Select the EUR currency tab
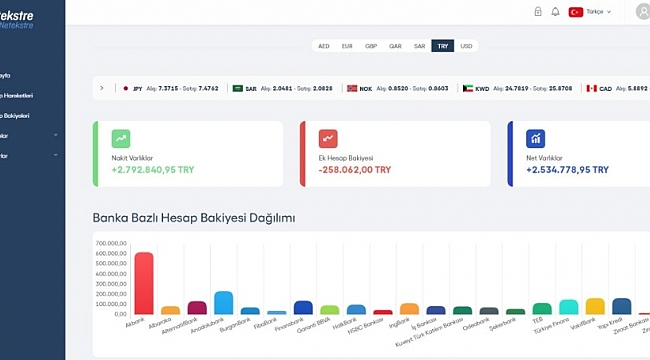Image resolution: width=650 pixels, height=360 pixels. coord(347,46)
